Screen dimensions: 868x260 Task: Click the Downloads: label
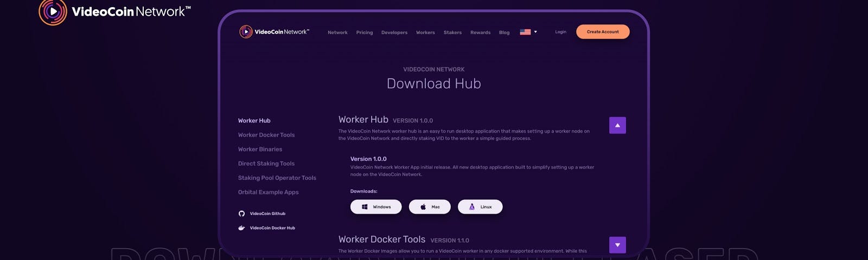click(363, 191)
